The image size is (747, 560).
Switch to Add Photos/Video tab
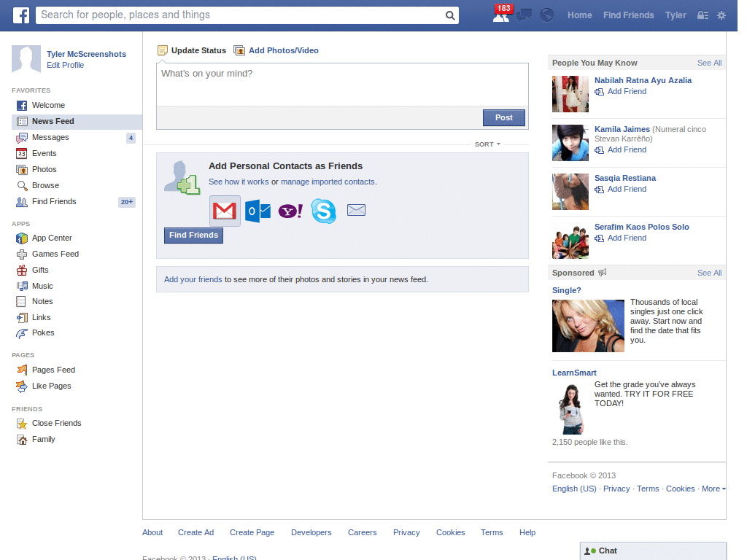[276, 50]
